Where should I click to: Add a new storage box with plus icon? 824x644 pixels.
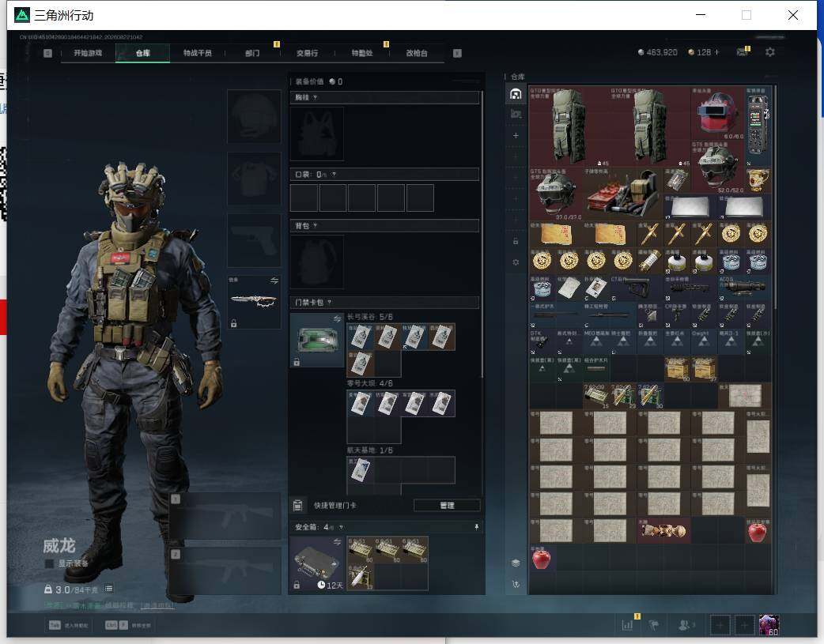(516, 136)
